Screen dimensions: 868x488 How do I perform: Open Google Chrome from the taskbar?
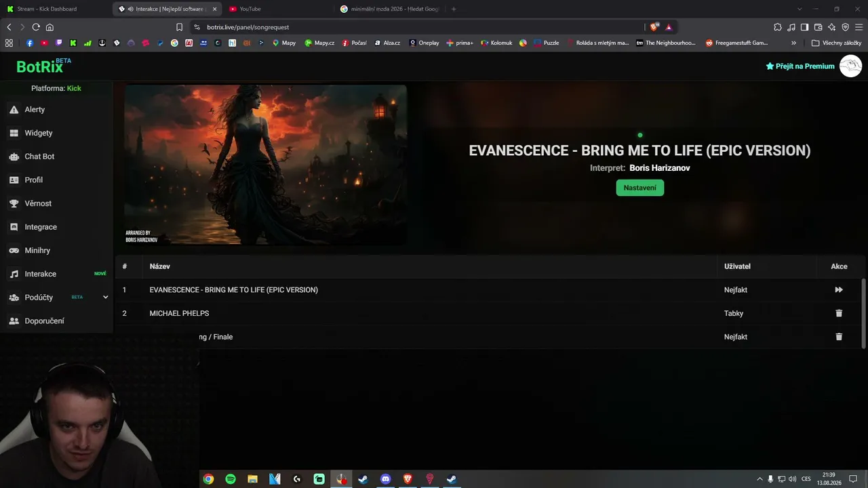click(208, 479)
